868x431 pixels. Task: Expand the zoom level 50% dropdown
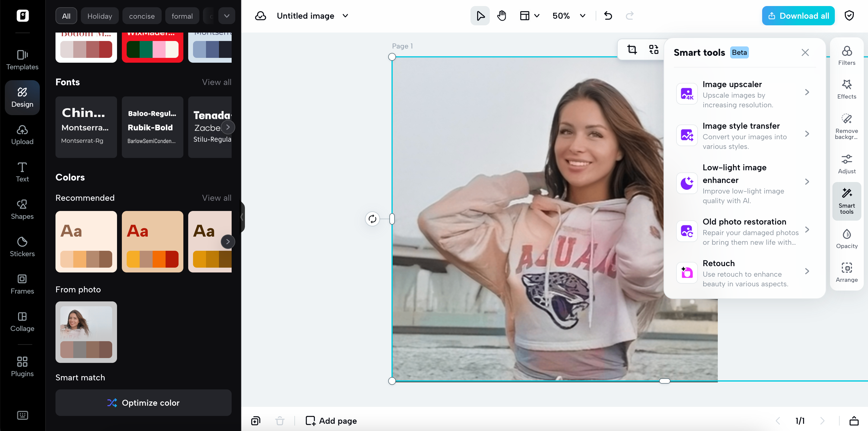[x=582, y=16]
